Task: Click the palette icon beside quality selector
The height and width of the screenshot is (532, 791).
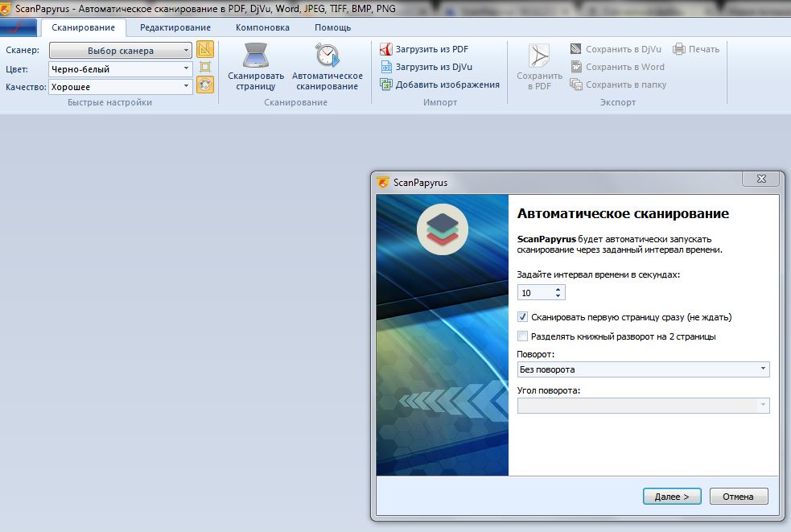Action: click(x=205, y=85)
